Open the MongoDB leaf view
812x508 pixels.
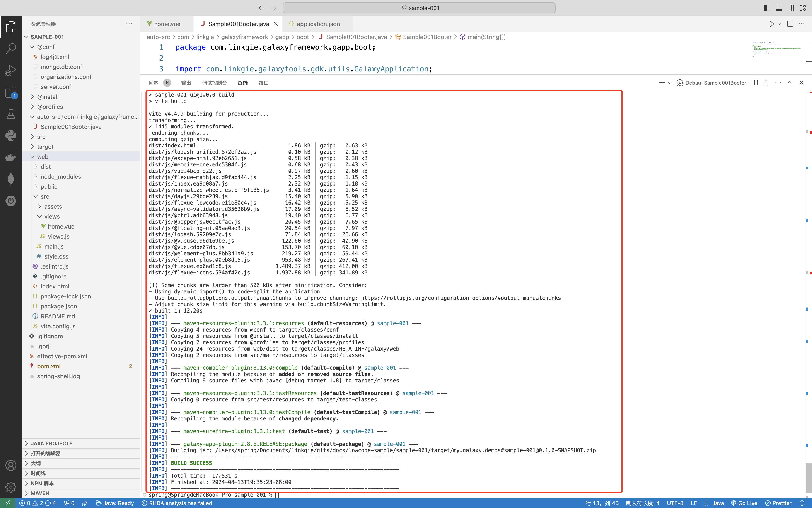pos(11,179)
